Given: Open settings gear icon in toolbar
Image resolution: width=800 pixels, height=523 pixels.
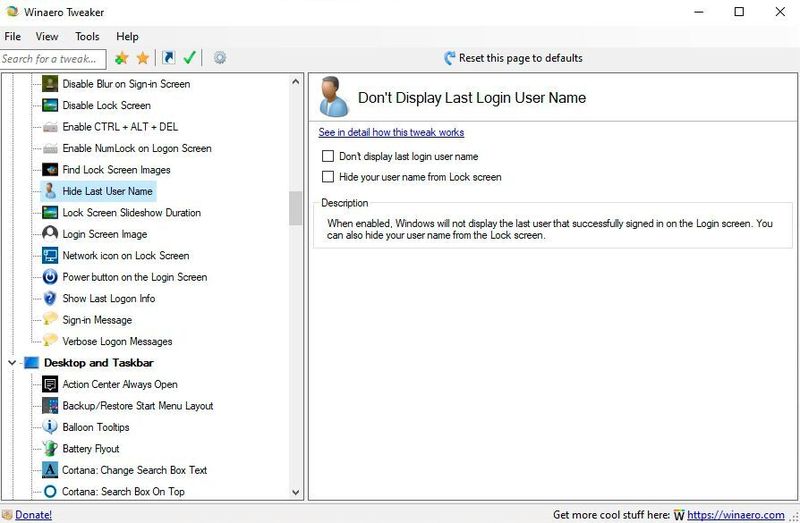Looking at the screenshot, I should (x=220, y=58).
